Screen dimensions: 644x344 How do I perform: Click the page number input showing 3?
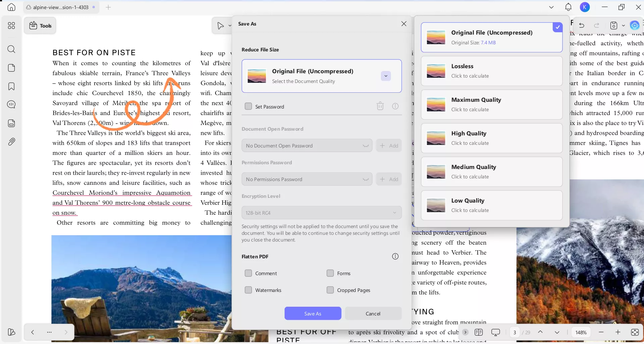coord(515,332)
